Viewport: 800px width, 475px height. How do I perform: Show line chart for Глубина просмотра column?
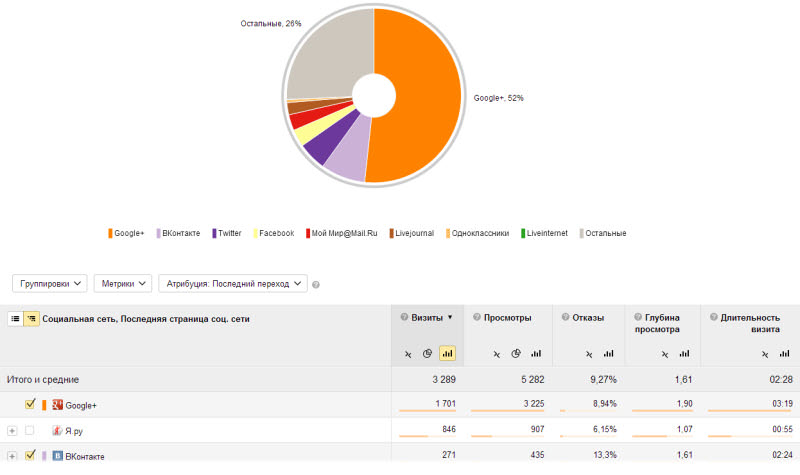pos(665,354)
